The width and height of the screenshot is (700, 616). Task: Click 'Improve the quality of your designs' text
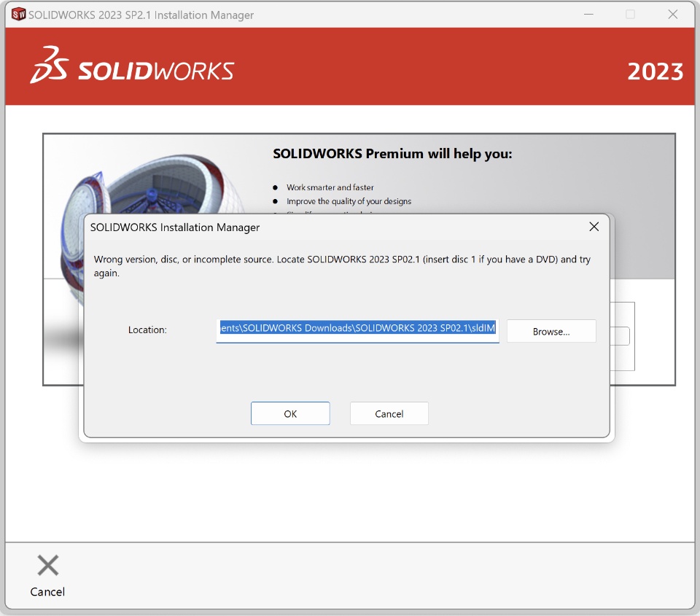349,201
